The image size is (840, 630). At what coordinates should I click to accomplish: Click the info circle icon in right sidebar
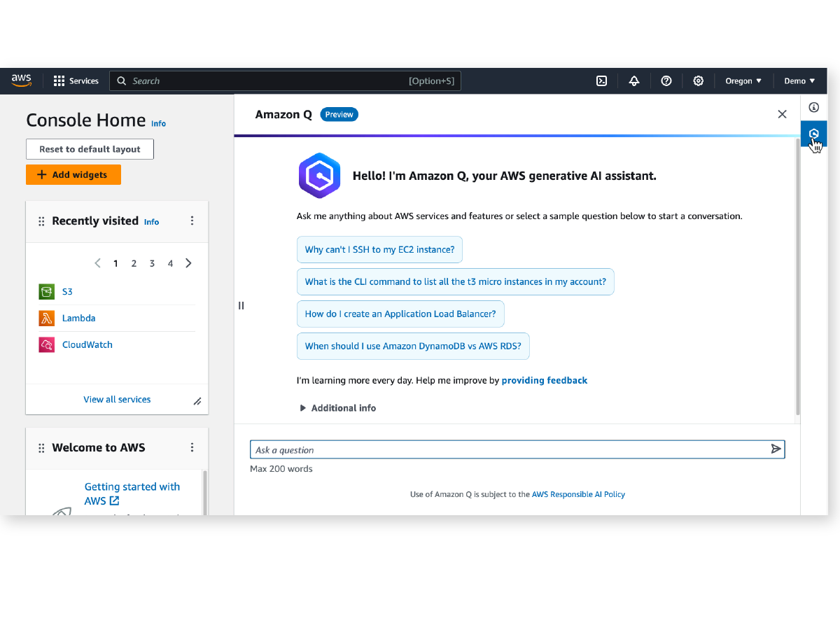813,107
